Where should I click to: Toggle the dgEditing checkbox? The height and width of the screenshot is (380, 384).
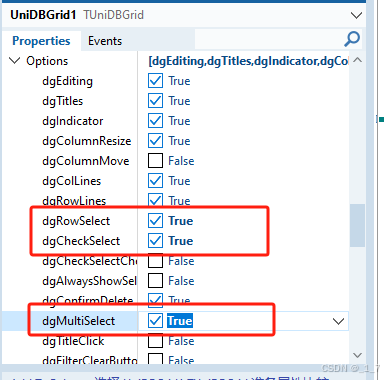(155, 81)
